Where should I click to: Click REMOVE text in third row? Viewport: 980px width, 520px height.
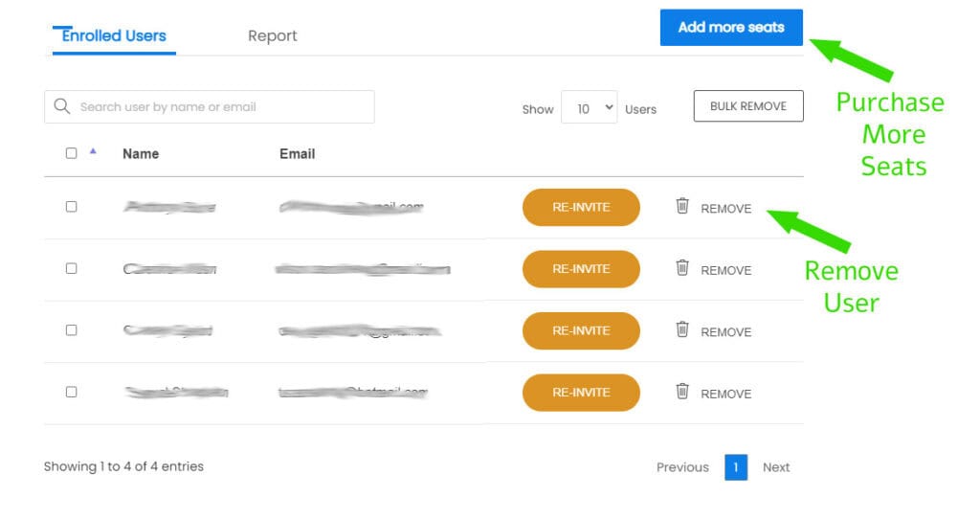pyautogui.click(x=725, y=332)
